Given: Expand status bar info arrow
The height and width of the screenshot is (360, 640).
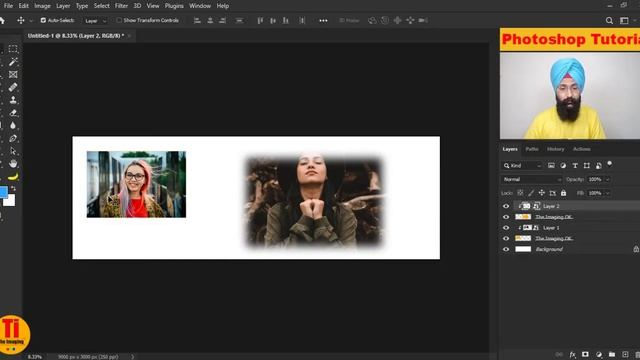Looking at the screenshot, I should (133, 357).
